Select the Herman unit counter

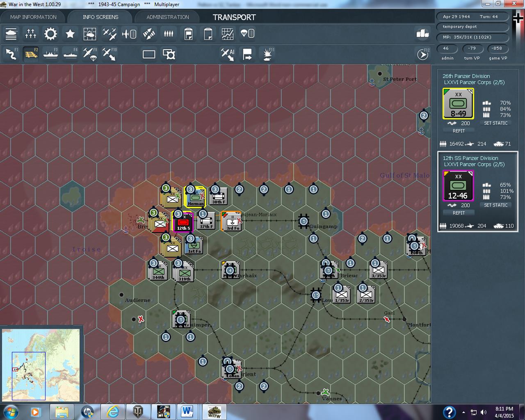[195, 197]
